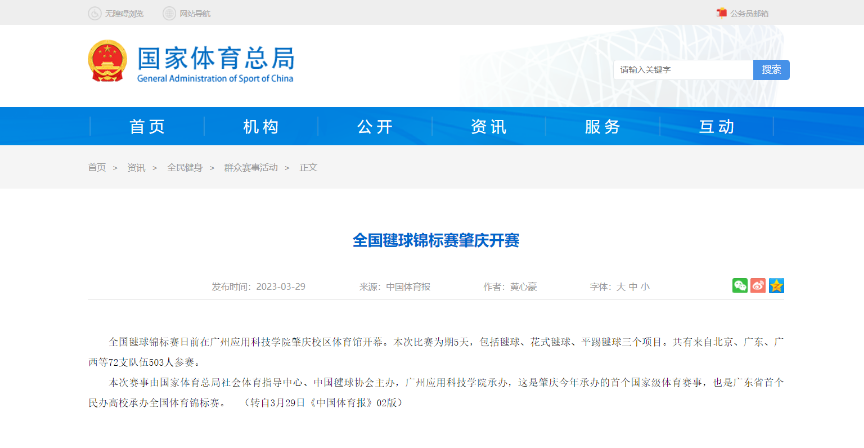Click the red flag 公务员邮箱 icon
Screen dimensions: 864x448
(x=721, y=13)
